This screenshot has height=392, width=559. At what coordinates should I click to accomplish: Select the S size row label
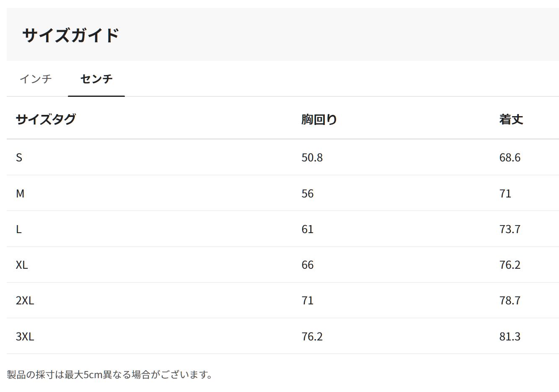point(19,158)
